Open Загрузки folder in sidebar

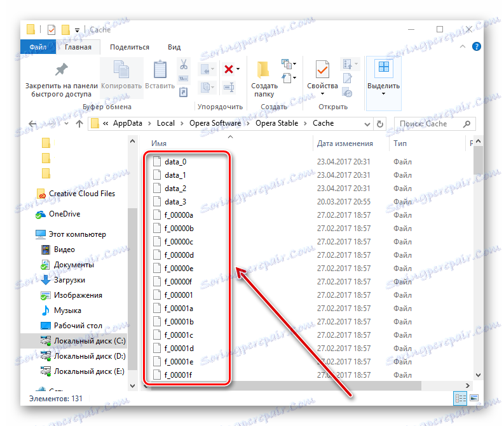(69, 280)
